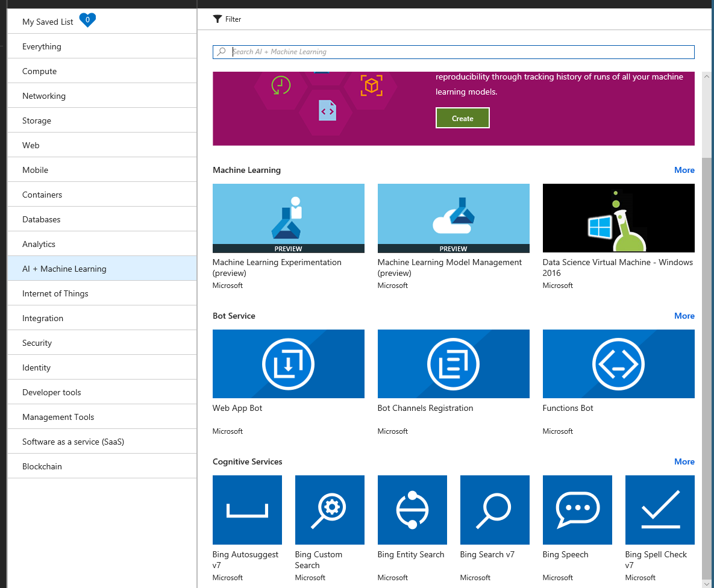The width and height of the screenshot is (714, 588).
Task: Select AI + Machine Learning category
Action: 102,268
